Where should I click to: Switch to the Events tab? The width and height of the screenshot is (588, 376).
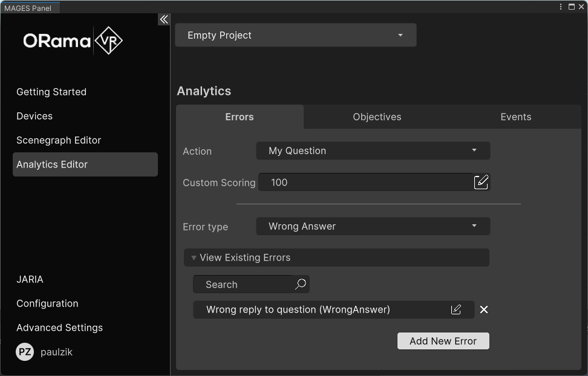(x=515, y=117)
